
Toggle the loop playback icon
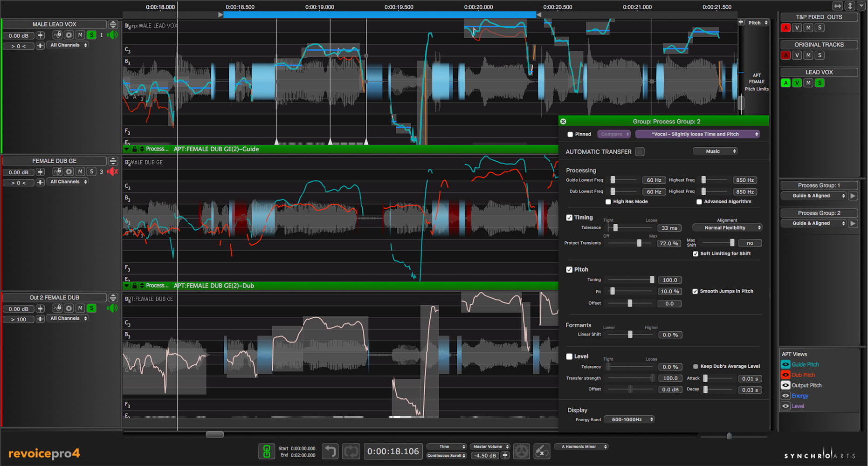coord(351,451)
